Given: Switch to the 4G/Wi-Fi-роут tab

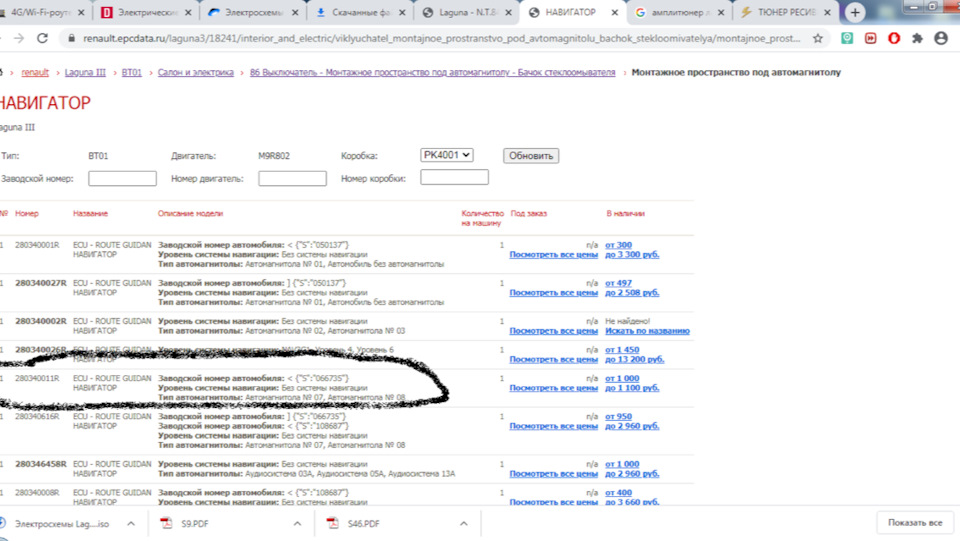Looking at the screenshot, I should 42,12.
